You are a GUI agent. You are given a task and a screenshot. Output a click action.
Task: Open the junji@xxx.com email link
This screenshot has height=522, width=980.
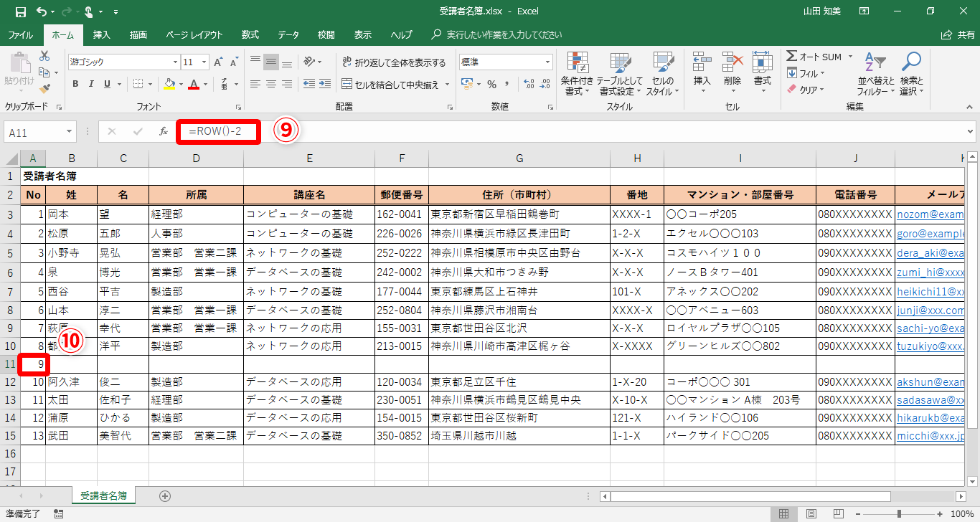tap(930, 311)
